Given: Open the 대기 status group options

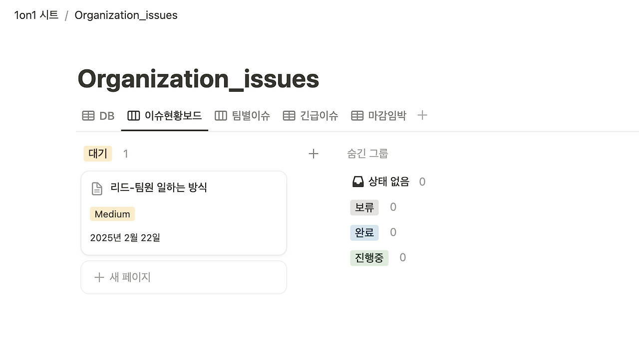Looking at the screenshot, I should point(97,154).
